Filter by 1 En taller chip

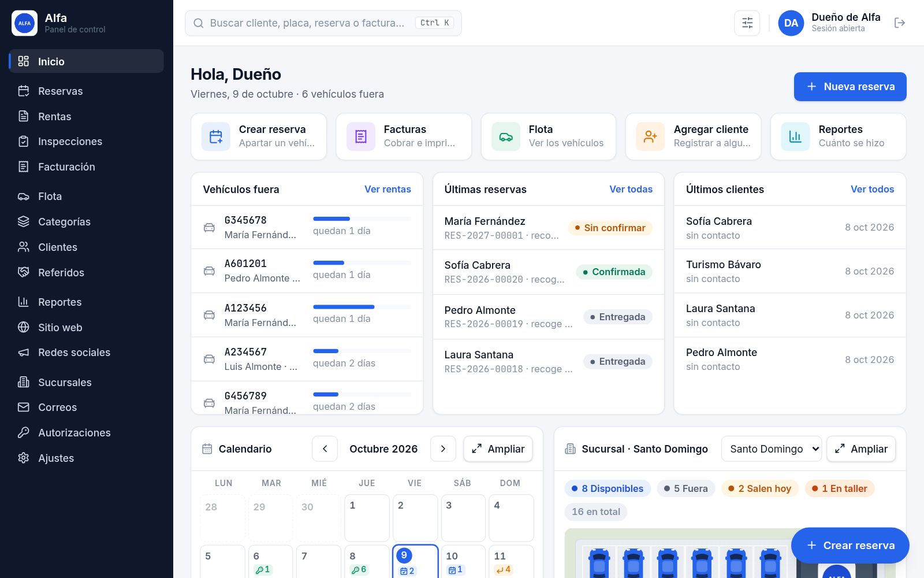coord(840,489)
